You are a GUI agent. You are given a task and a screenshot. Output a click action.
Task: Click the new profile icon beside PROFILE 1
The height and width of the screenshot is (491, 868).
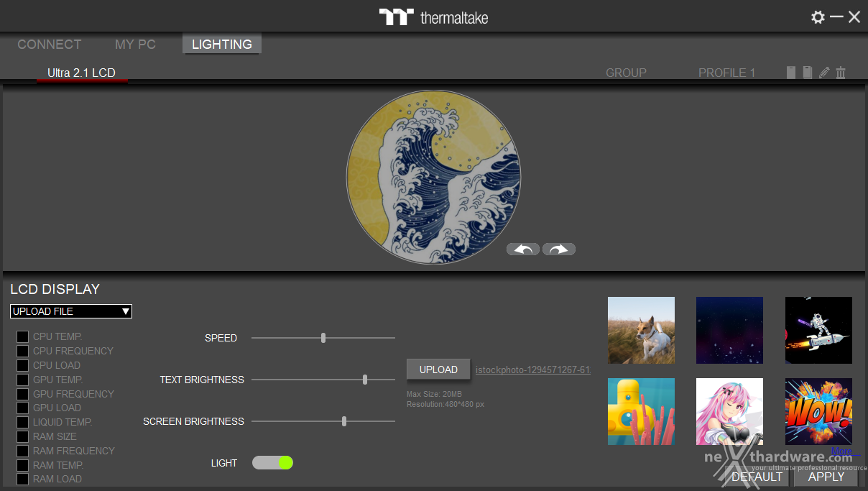(791, 73)
